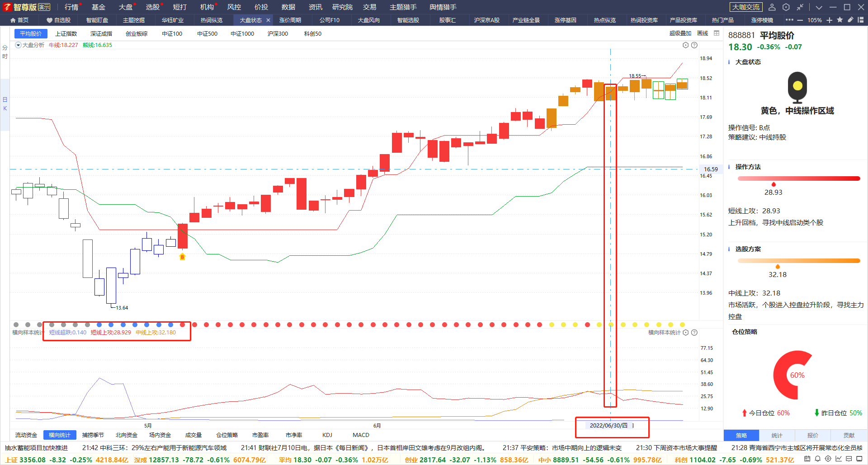
Task: Click the 60% position donut chart
Action: pos(794,375)
